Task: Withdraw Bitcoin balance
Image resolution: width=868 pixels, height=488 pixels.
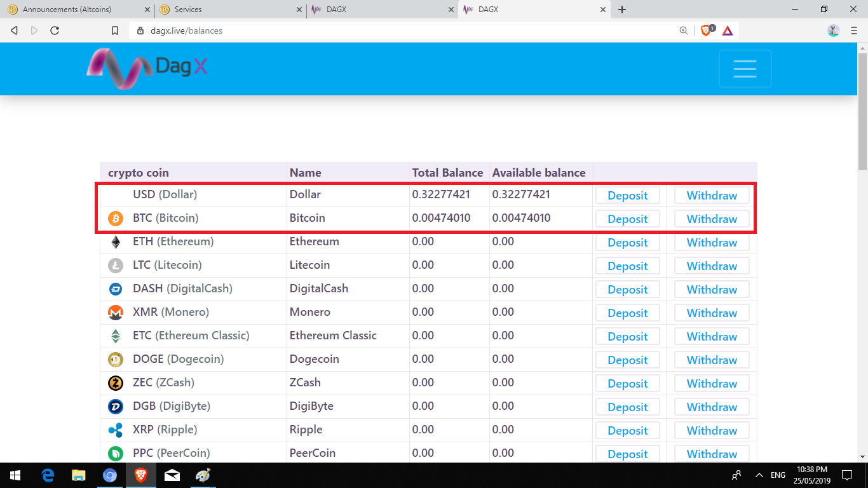Action: click(712, 219)
